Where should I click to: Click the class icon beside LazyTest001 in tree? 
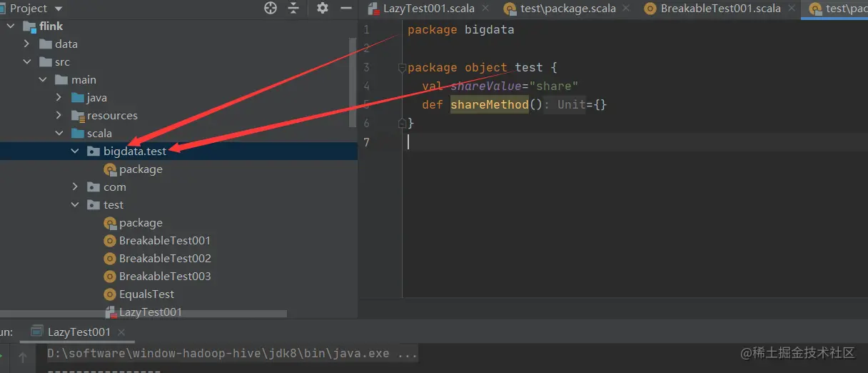coord(110,312)
